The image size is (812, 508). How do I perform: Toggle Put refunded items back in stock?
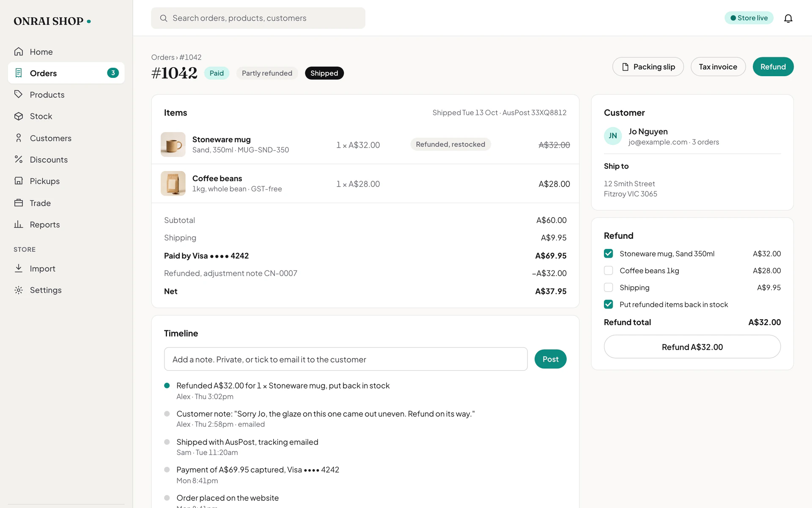[x=609, y=304]
